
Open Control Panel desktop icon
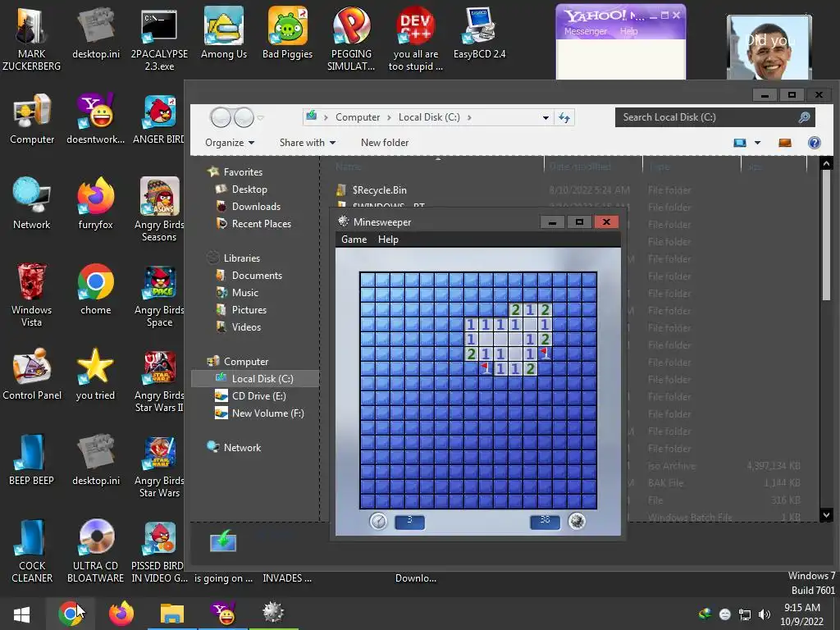(32, 374)
